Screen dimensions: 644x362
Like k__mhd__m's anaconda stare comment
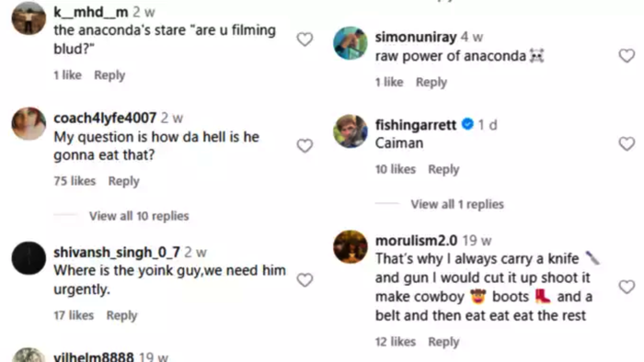(x=305, y=40)
